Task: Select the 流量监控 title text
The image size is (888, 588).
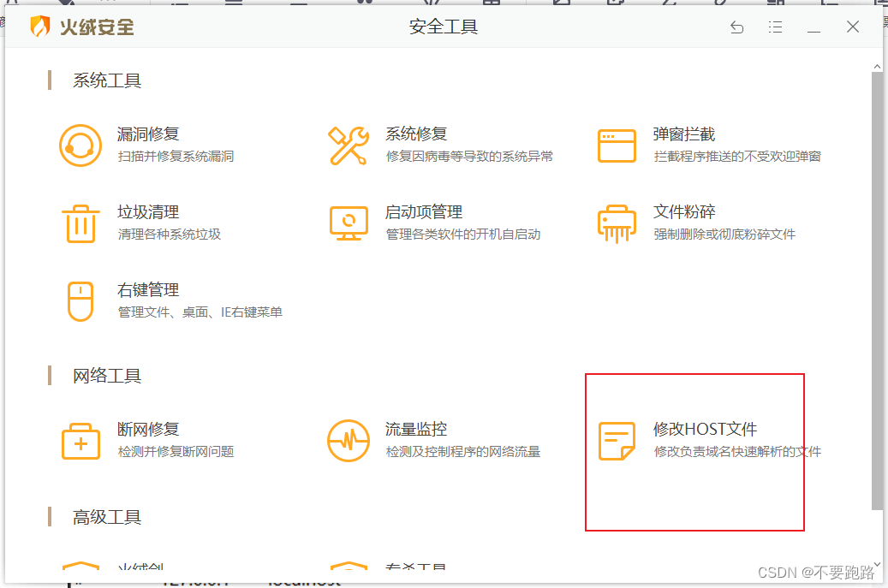Action: click(416, 429)
